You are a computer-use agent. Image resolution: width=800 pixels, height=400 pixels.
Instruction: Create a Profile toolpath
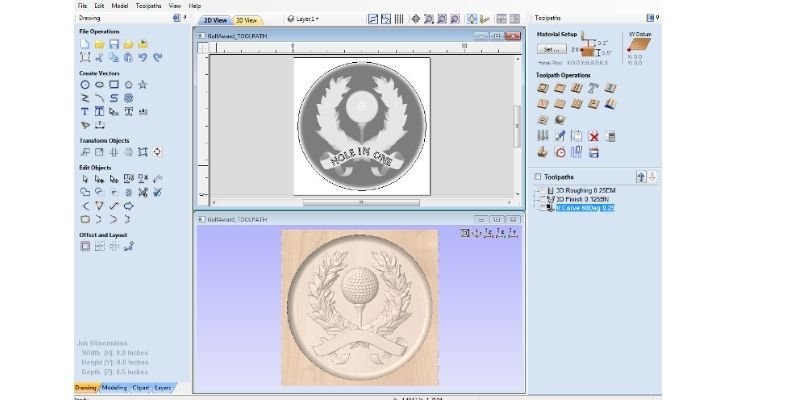click(x=543, y=88)
